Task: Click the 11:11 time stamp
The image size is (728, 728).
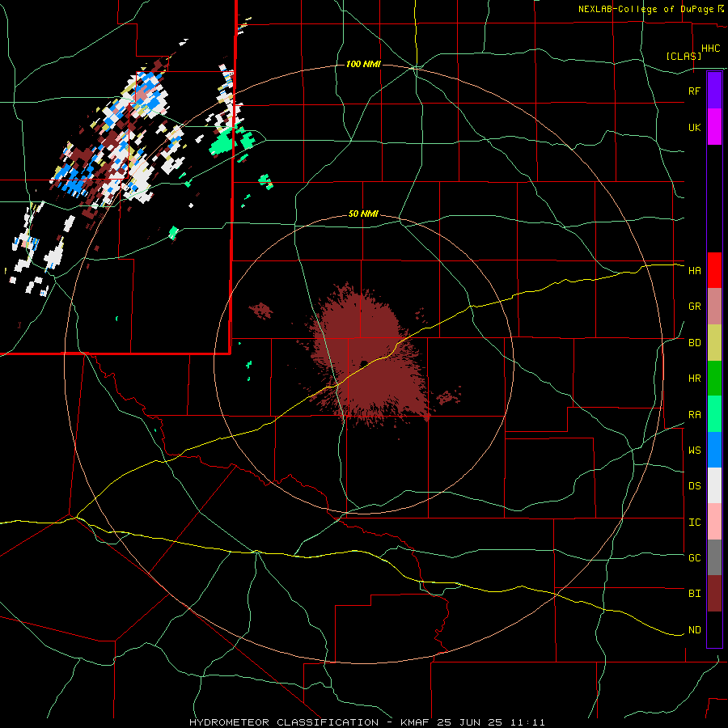Action: [527, 722]
